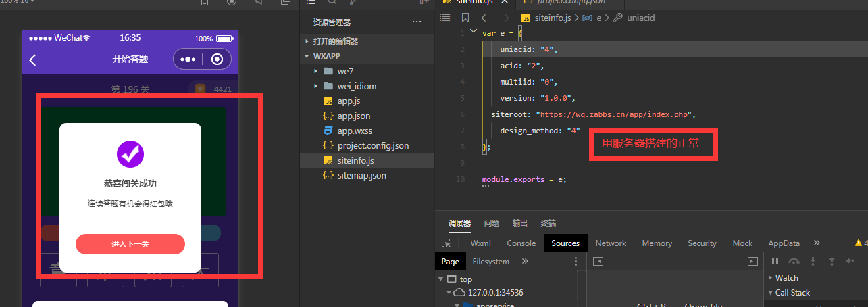Toggle the left navigator pane in Sources
Viewport: 868px width, 307px height.
pyautogui.click(x=598, y=261)
